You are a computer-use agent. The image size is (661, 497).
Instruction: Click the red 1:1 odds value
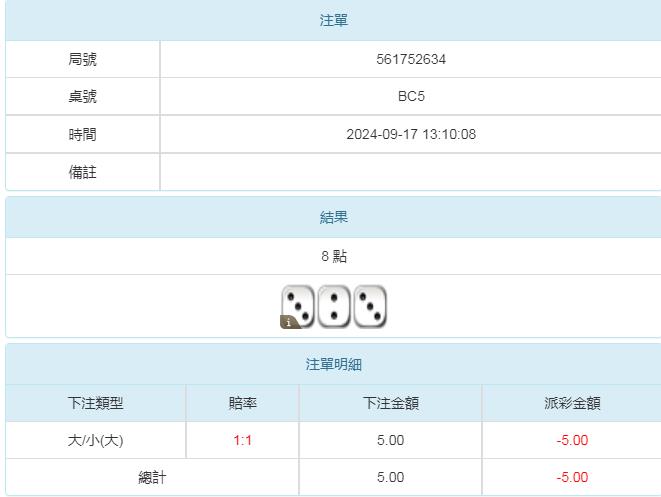[243, 440]
